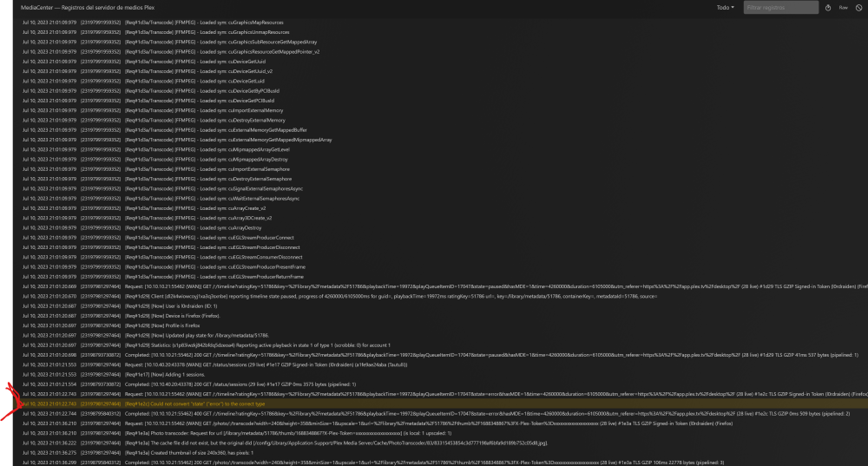Open the Todo log level dropdown
Screen dimensions: 868x466
(x=725, y=8)
